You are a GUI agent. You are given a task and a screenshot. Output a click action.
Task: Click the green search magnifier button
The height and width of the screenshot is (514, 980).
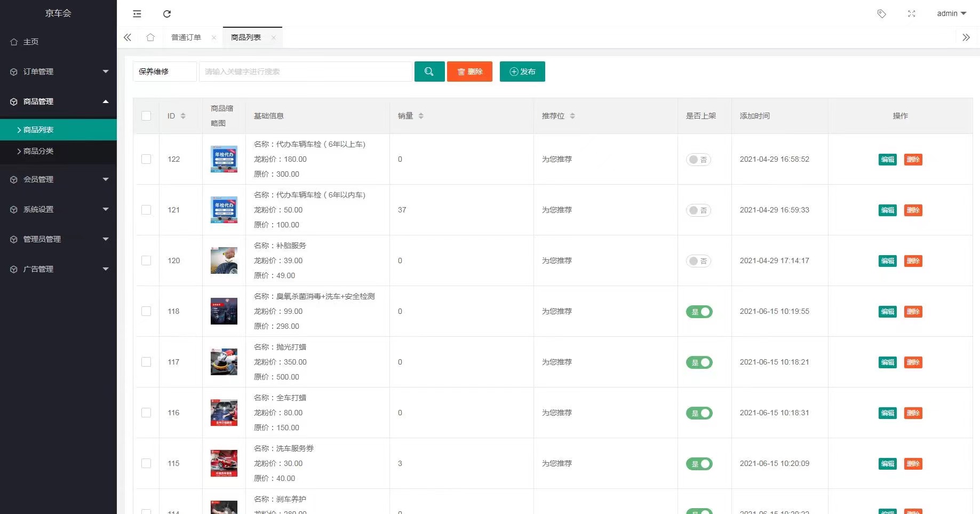pyautogui.click(x=429, y=72)
